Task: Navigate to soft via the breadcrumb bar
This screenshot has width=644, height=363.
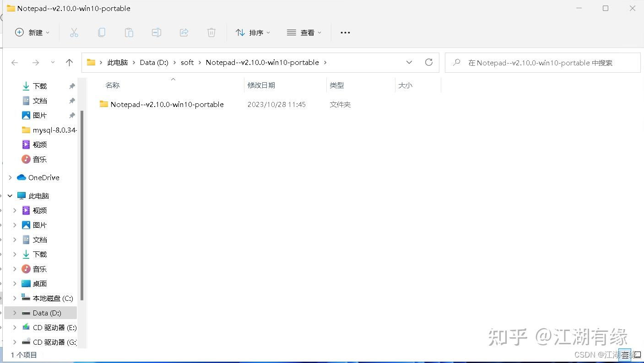Action: 187,63
